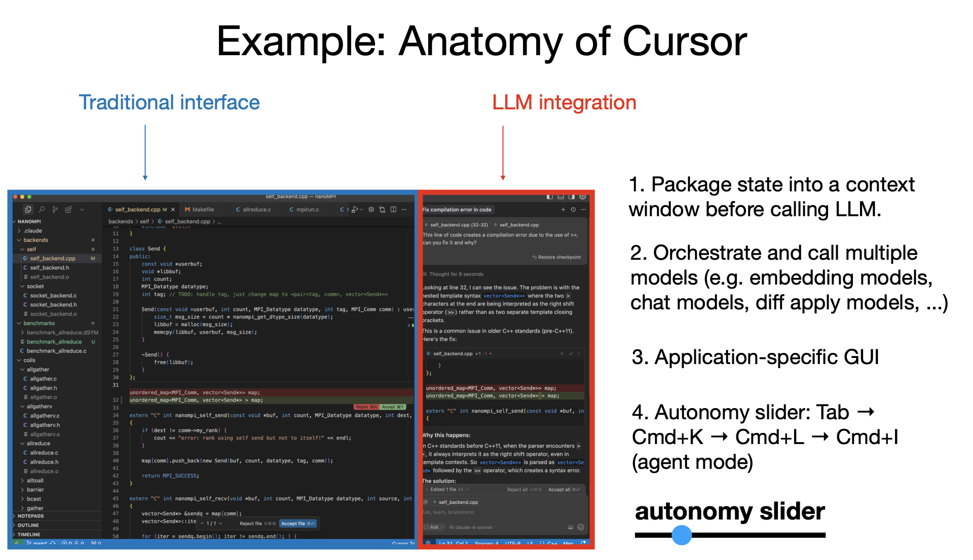Expand the .claude folder

click(56, 231)
